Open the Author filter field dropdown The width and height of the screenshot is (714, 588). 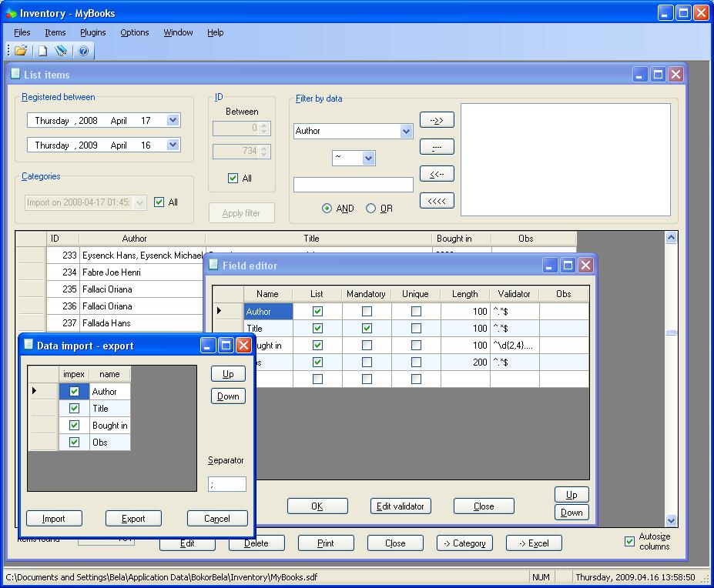click(407, 132)
